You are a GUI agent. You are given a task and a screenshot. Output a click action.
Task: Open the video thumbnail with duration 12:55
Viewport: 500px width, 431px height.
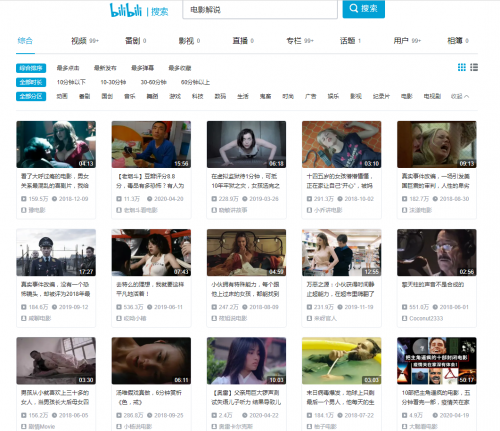click(x=342, y=252)
